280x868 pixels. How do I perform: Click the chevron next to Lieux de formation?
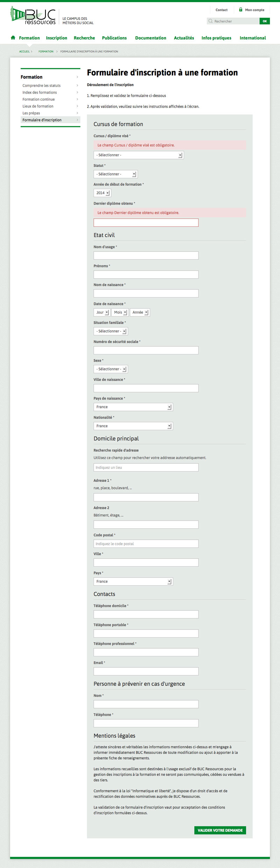click(x=77, y=106)
